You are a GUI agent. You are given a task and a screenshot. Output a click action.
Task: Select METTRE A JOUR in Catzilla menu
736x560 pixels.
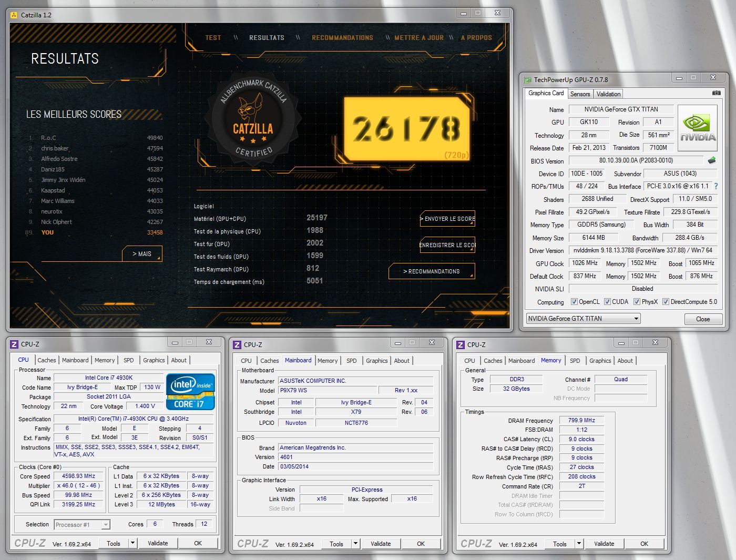(x=419, y=38)
